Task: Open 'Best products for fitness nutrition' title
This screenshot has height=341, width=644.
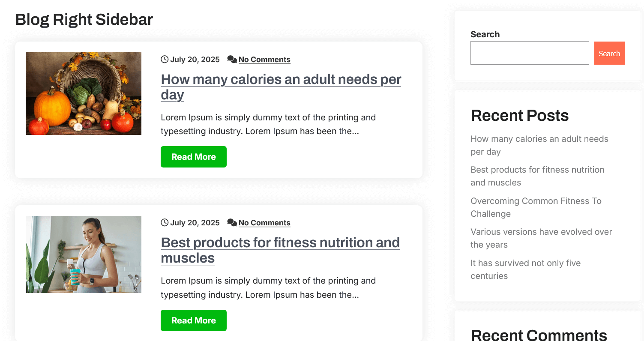Action: [x=280, y=243]
